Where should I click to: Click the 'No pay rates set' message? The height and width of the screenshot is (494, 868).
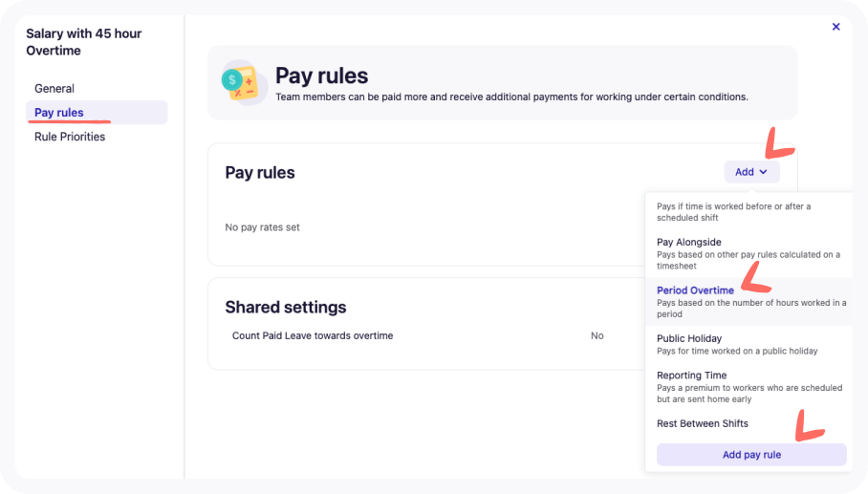(x=263, y=227)
